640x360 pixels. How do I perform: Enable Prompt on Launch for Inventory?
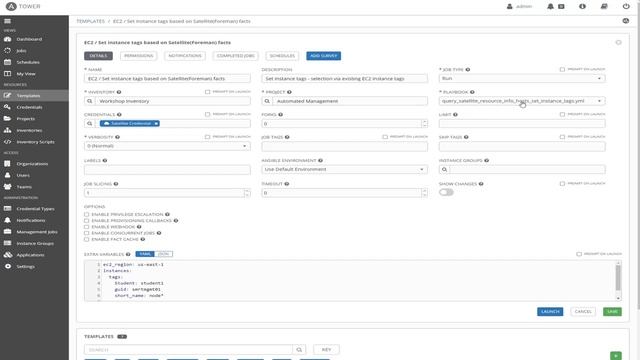click(207, 92)
